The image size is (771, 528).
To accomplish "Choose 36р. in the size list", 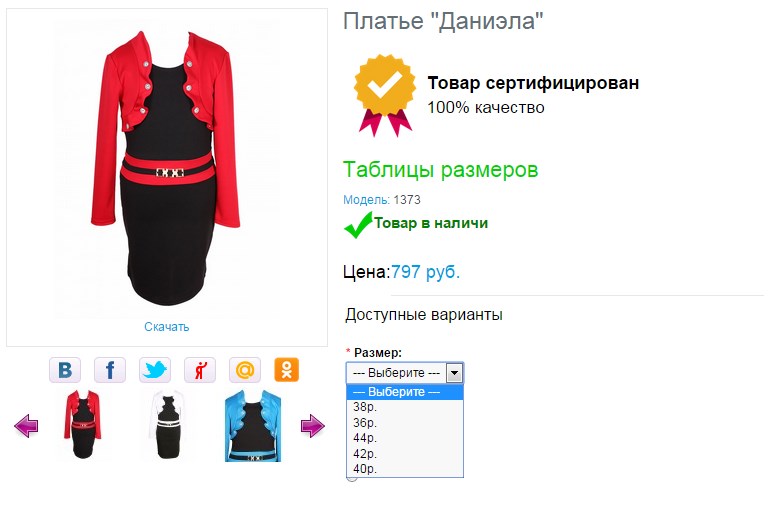I will click(365, 423).
